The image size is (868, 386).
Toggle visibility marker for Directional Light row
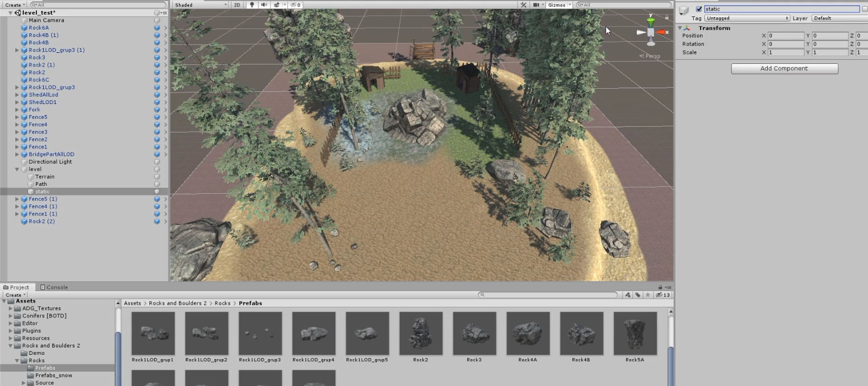[157, 162]
